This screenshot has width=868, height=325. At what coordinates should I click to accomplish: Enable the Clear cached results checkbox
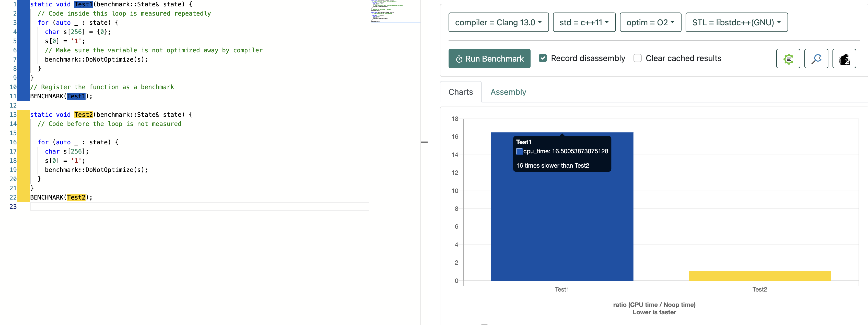pyautogui.click(x=637, y=58)
